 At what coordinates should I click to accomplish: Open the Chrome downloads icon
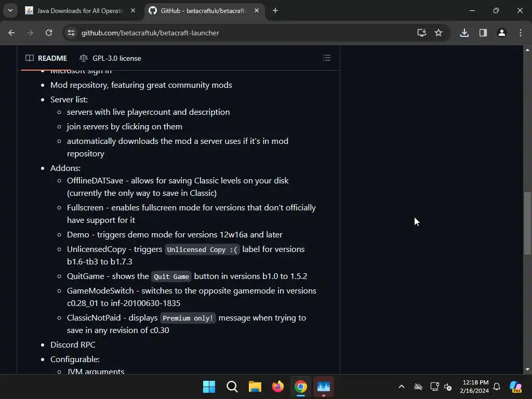pos(464,33)
